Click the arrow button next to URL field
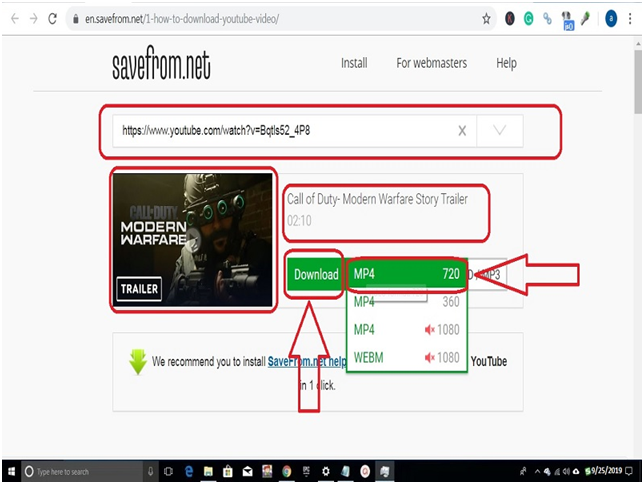This screenshot has width=644, height=484. coord(499,131)
